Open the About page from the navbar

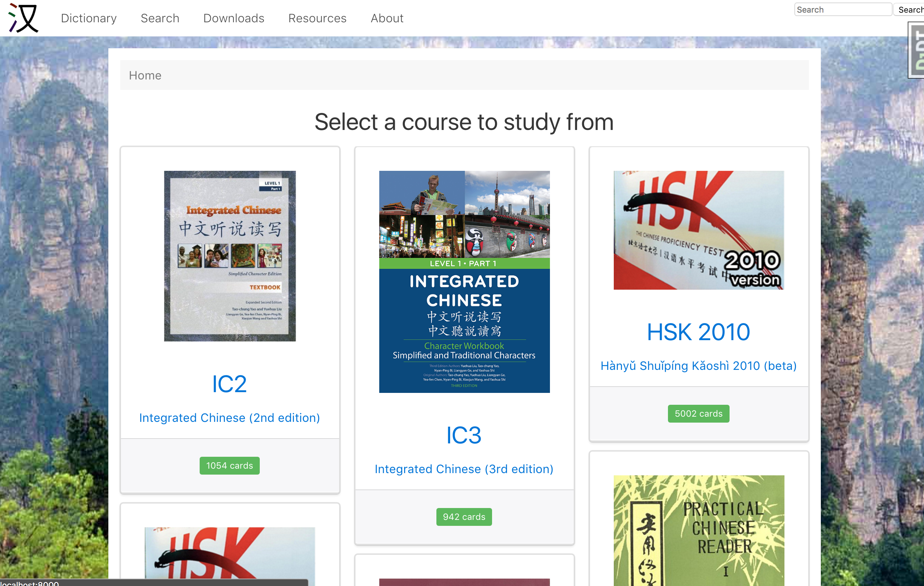point(387,18)
